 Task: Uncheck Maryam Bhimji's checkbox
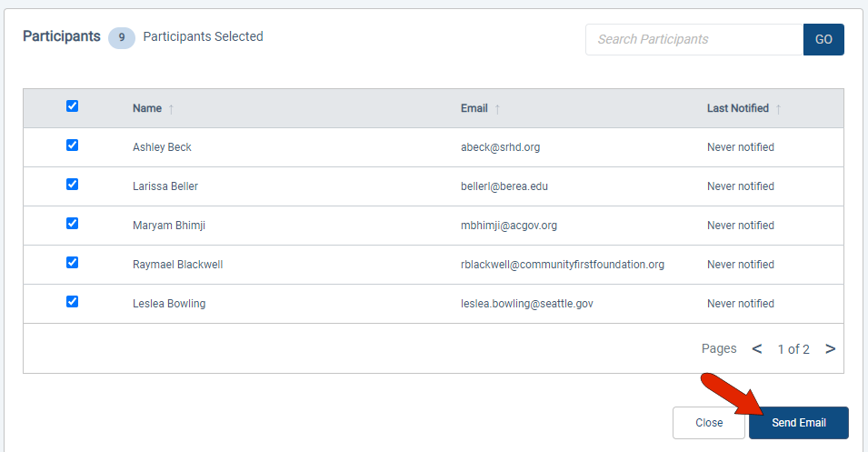[x=73, y=224]
